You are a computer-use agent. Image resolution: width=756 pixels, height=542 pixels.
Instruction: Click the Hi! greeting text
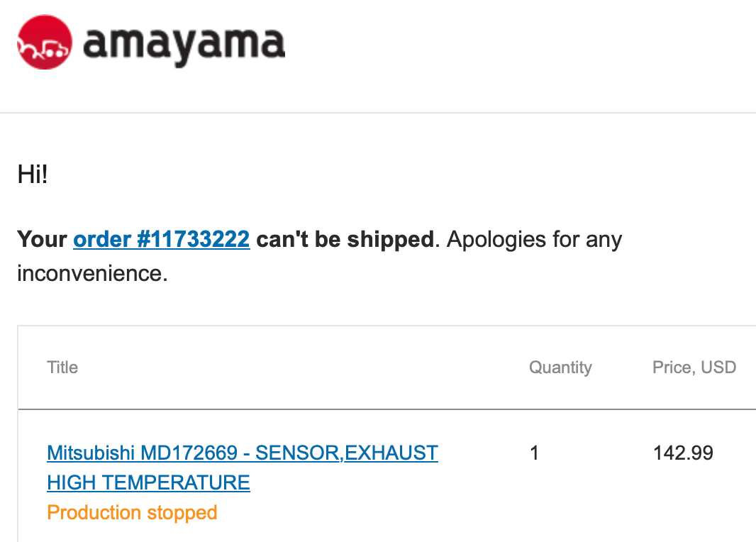pyautogui.click(x=32, y=175)
